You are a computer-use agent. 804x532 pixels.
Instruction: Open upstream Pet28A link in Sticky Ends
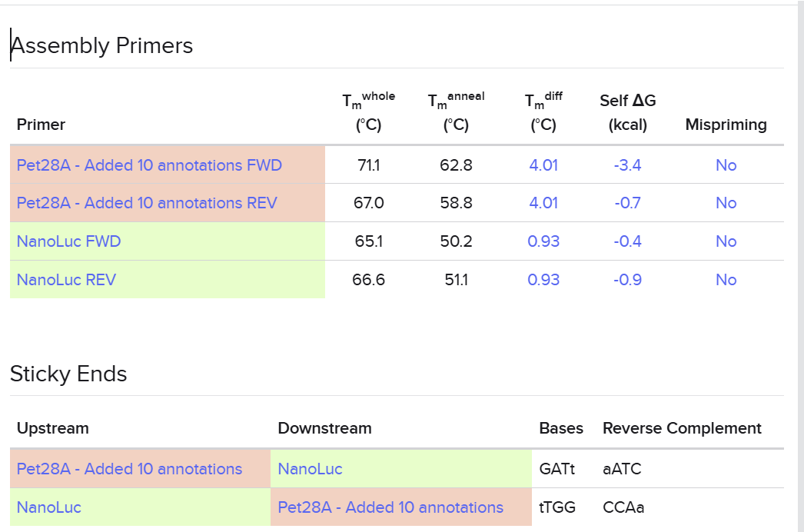tap(129, 469)
